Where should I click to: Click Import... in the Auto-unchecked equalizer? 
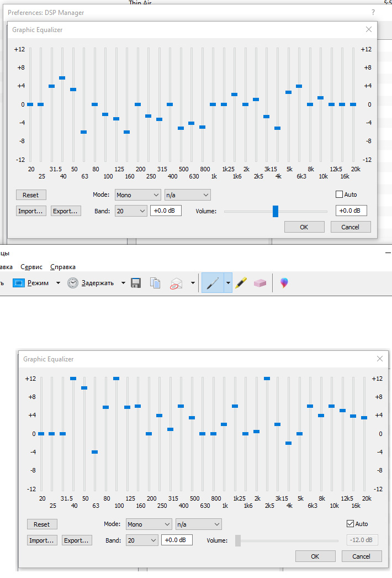[x=31, y=211]
